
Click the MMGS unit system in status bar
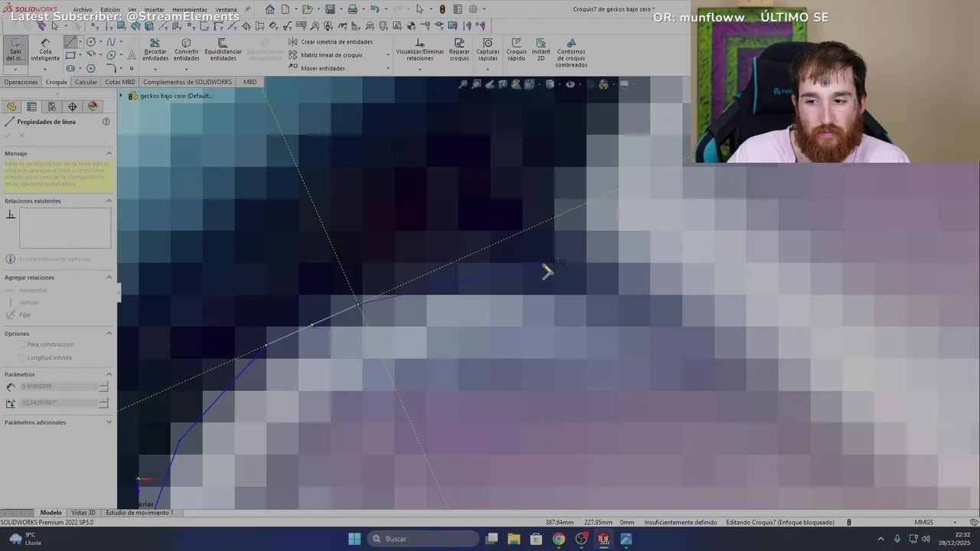[x=923, y=522]
